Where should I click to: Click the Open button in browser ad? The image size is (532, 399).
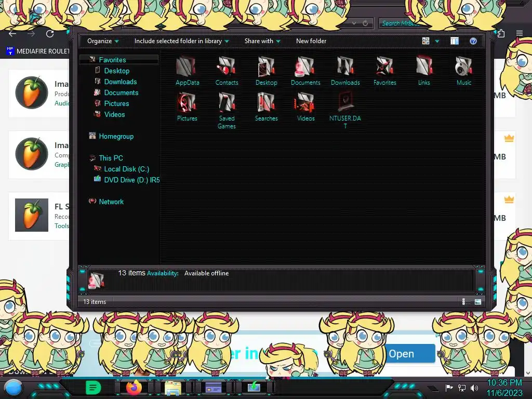[x=409, y=353]
